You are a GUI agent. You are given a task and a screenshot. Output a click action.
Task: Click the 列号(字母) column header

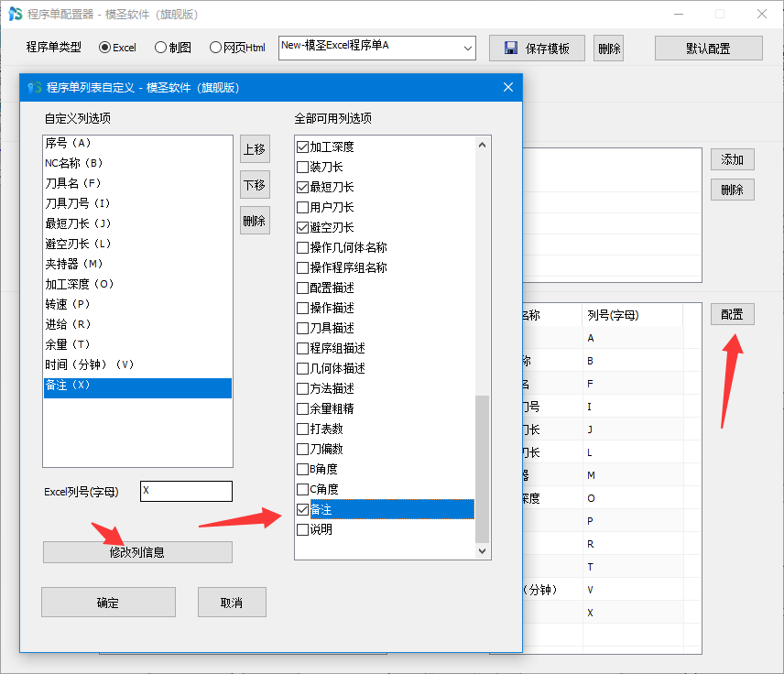[633, 315]
